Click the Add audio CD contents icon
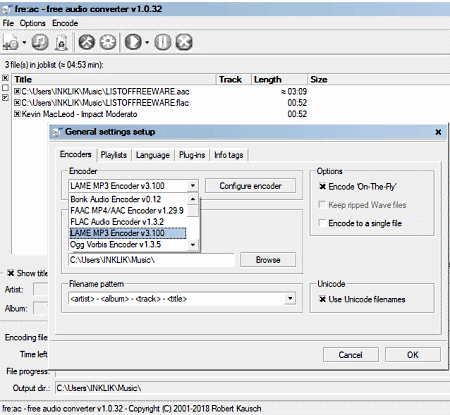This screenshot has width=450, height=415. (40, 42)
